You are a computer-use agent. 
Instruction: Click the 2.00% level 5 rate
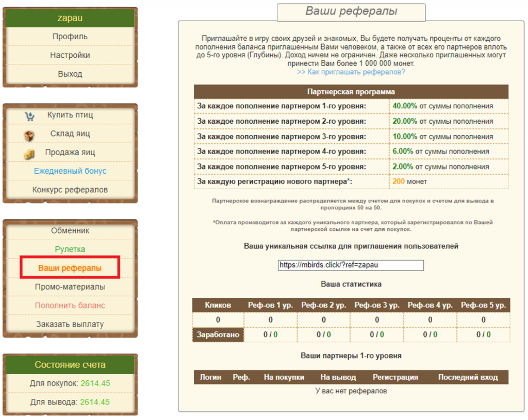coord(403,166)
